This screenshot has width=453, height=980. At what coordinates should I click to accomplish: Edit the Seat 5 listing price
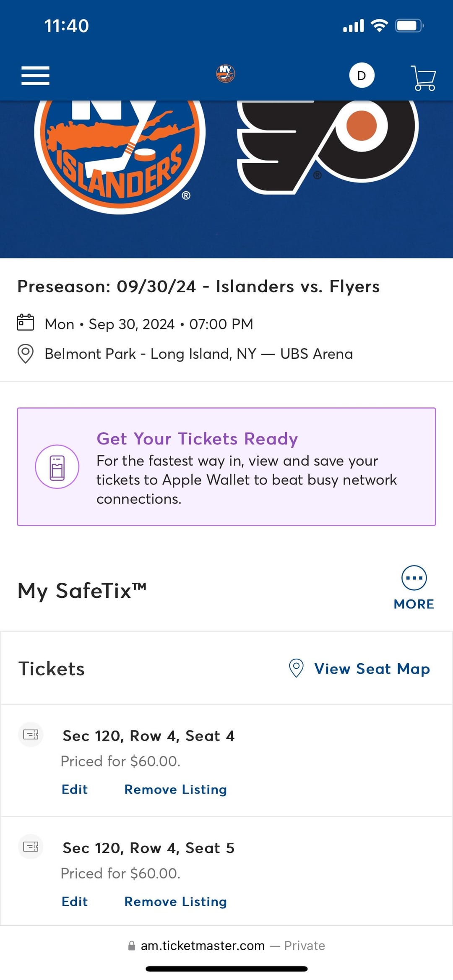point(75,901)
